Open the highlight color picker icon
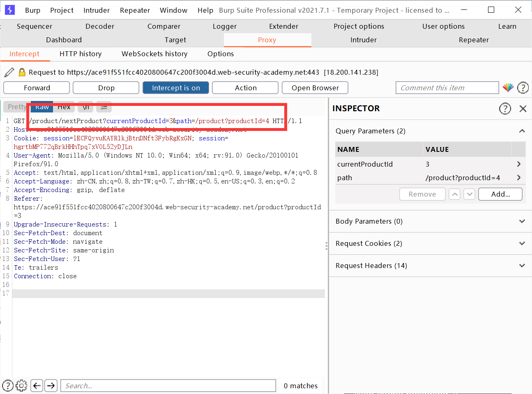Viewport: 532px width, 394px height. [x=508, y=87]
